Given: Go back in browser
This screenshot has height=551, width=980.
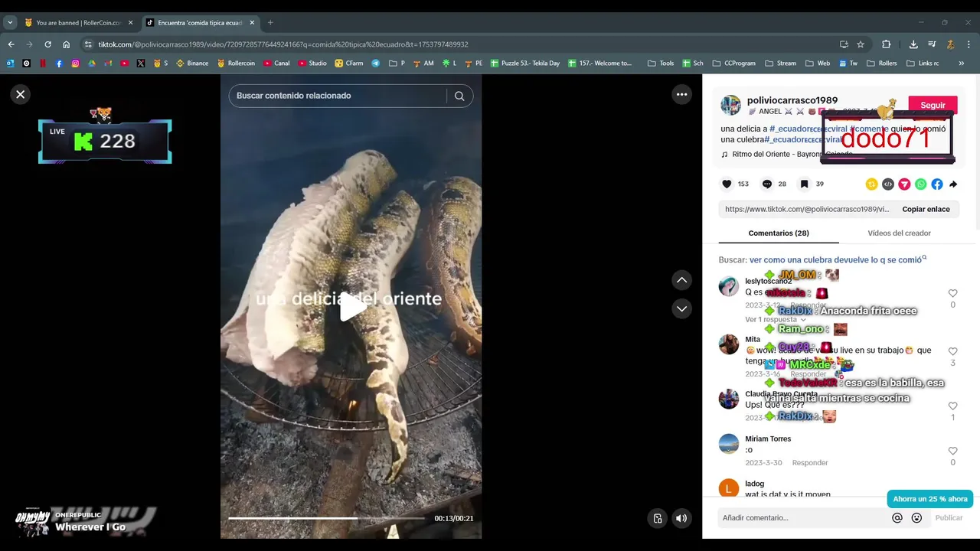Looking at the screenshot, I should point(11,44).
